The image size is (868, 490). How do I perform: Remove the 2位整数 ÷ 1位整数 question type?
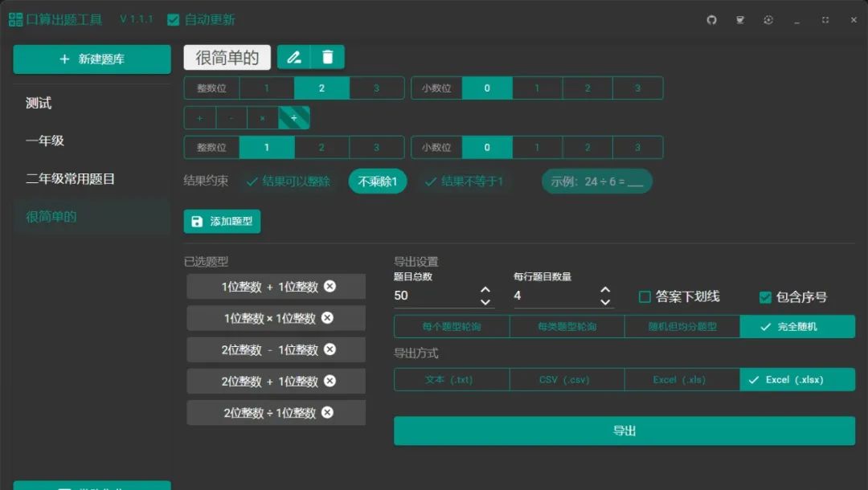[x=328, y=412]
